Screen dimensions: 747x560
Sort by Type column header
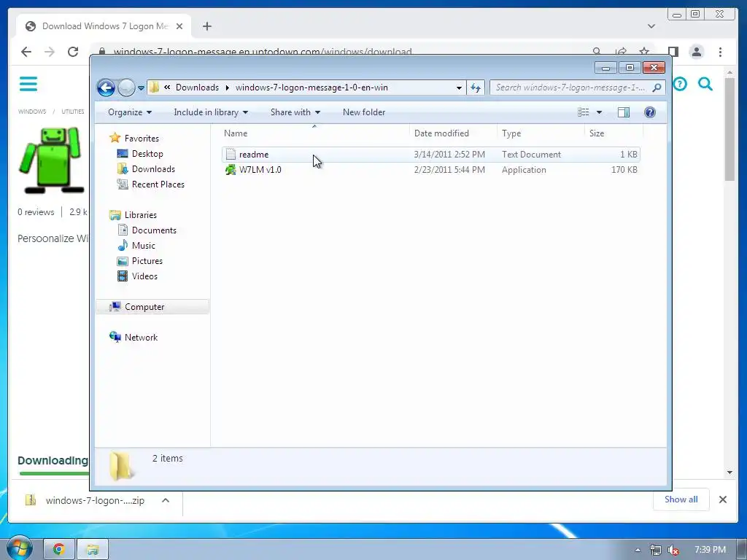point(541,133)
